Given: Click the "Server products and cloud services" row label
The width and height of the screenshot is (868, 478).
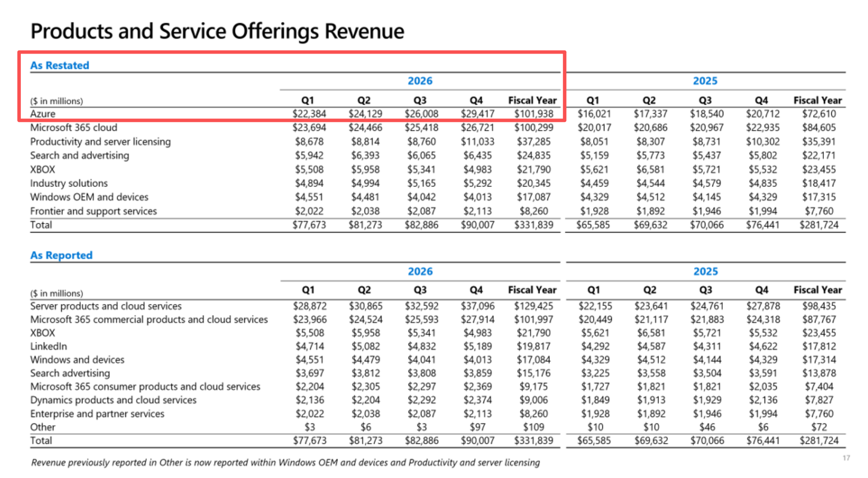Looking at the screenshot, I should pyautogui.click(x=106, y=306).
